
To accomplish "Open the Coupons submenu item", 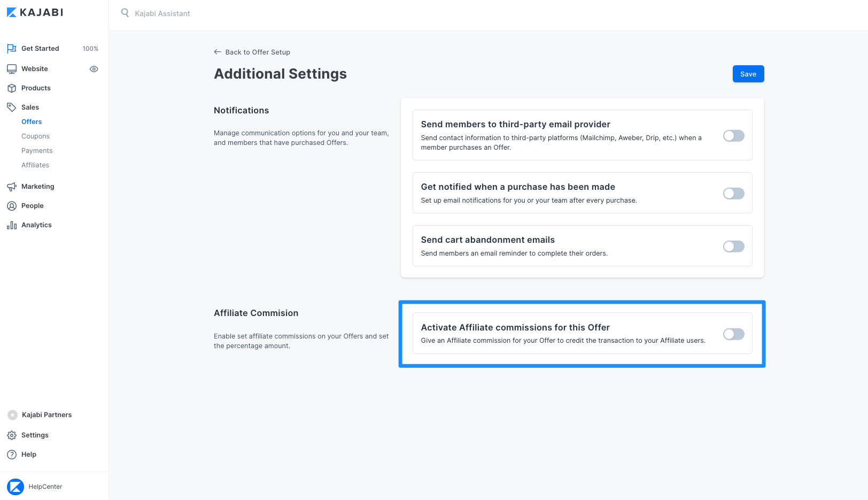I will click(x=35, y=136).
